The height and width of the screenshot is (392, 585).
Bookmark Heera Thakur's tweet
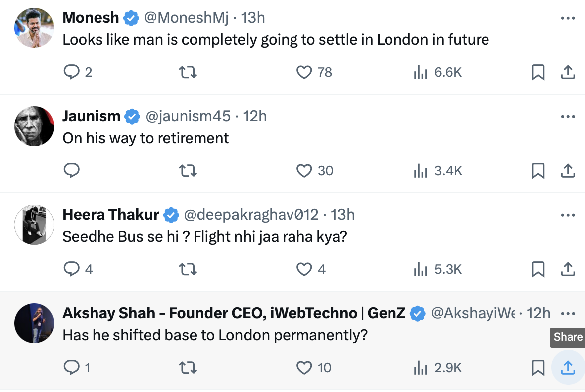538,269
